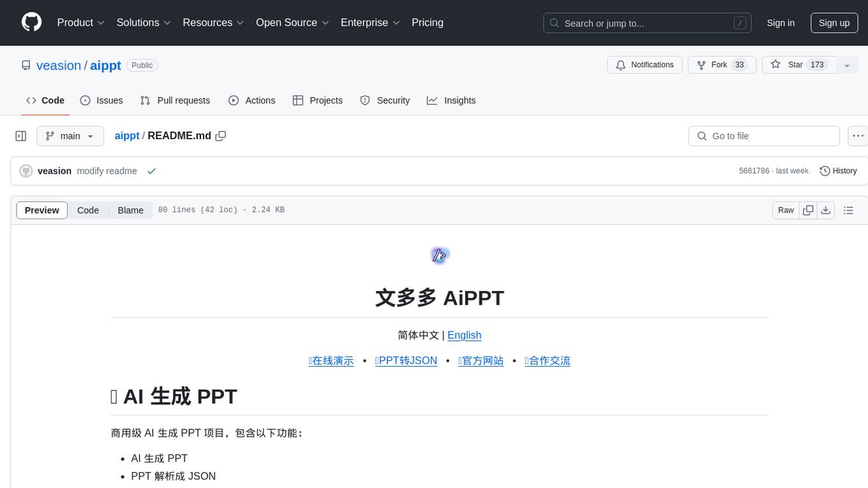Select the 'PPT 解析成 JSON' list item
868x488 pixels.
tap(174, 477)
